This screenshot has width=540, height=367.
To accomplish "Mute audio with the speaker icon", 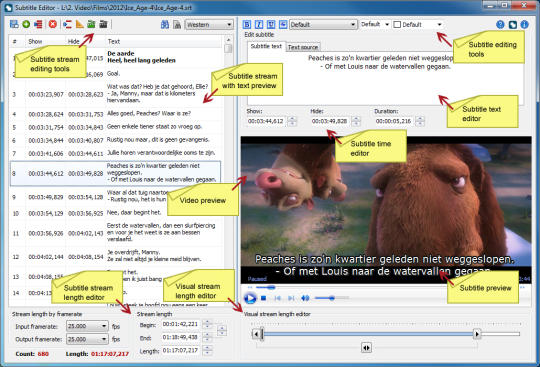I will tap(305, 298).
